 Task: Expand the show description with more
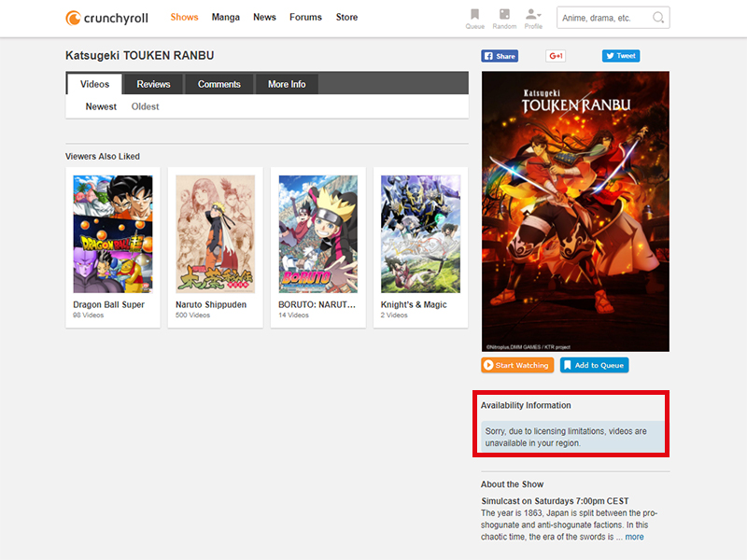point(634,537)
